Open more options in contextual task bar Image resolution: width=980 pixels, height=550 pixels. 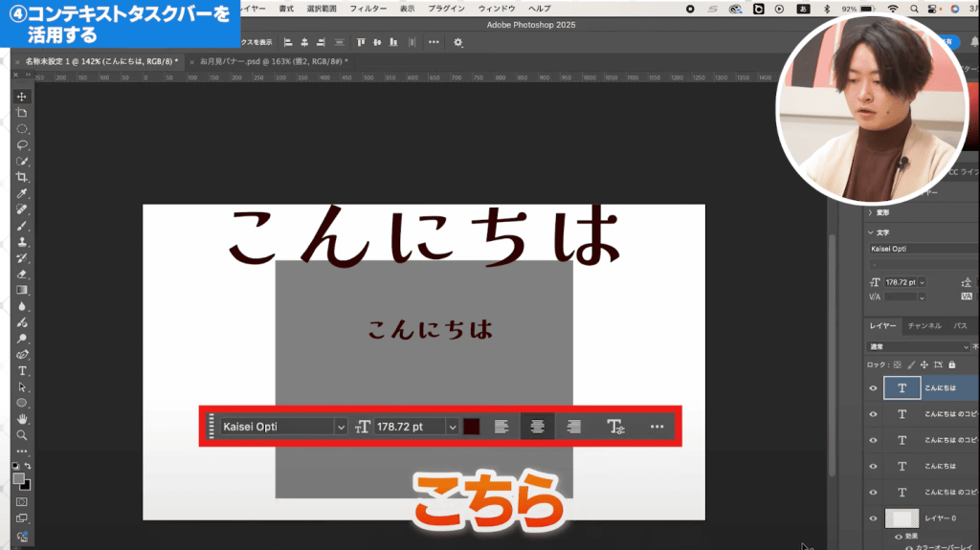pyautogui.click(x=657, y=427)
